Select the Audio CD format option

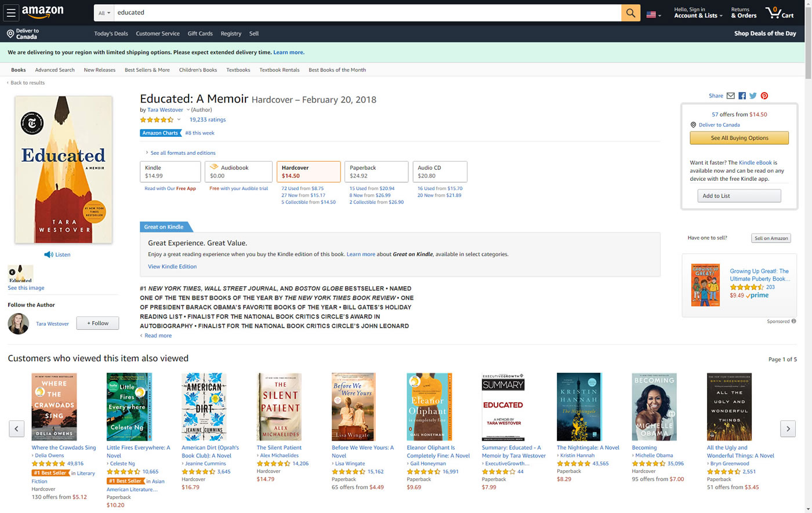coord(439,172)
